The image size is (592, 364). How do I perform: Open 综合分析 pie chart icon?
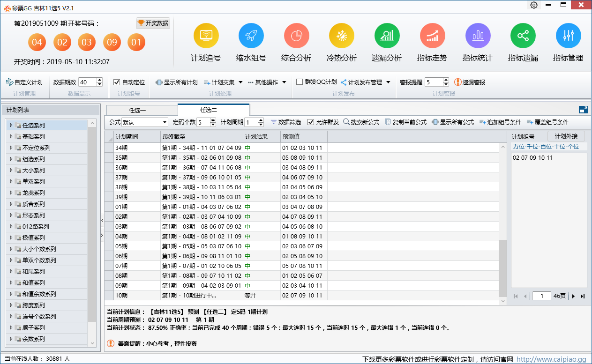coord(296,36)
